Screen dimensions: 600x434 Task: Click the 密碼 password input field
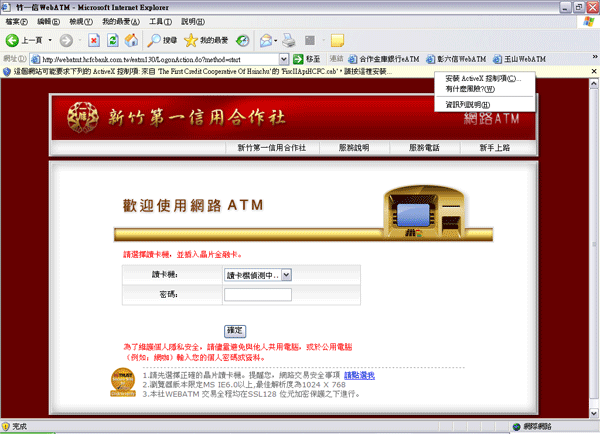258,294
